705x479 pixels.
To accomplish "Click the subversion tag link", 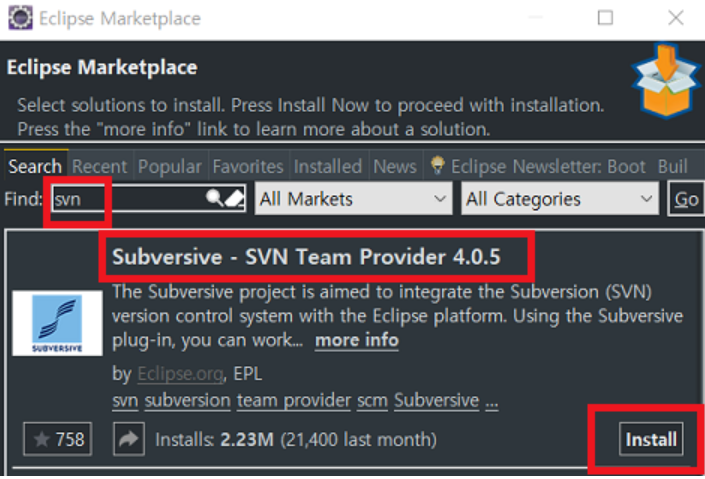I will click(187, 400).
